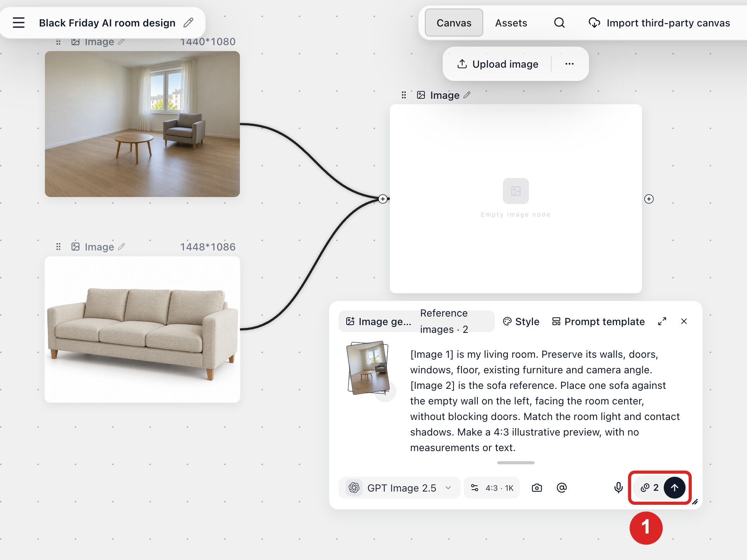
Task: Switch to the Assets tab
Action: [511, 23]
